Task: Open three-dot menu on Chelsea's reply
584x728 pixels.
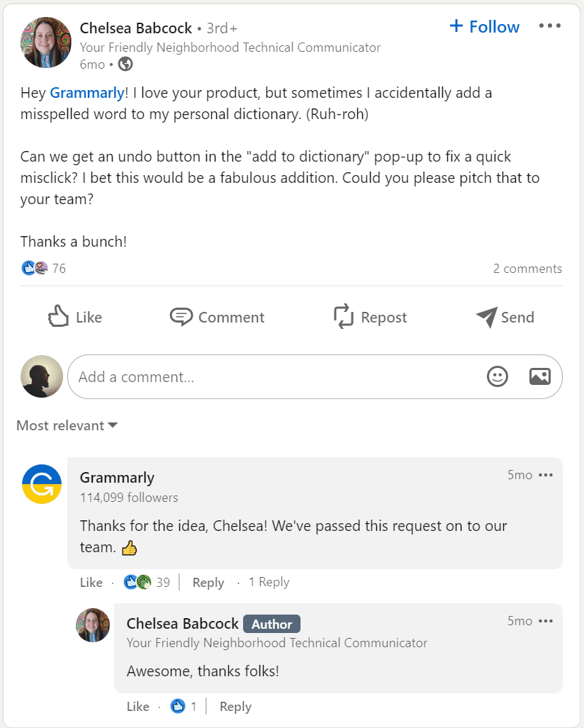Action: coord(546,621)
